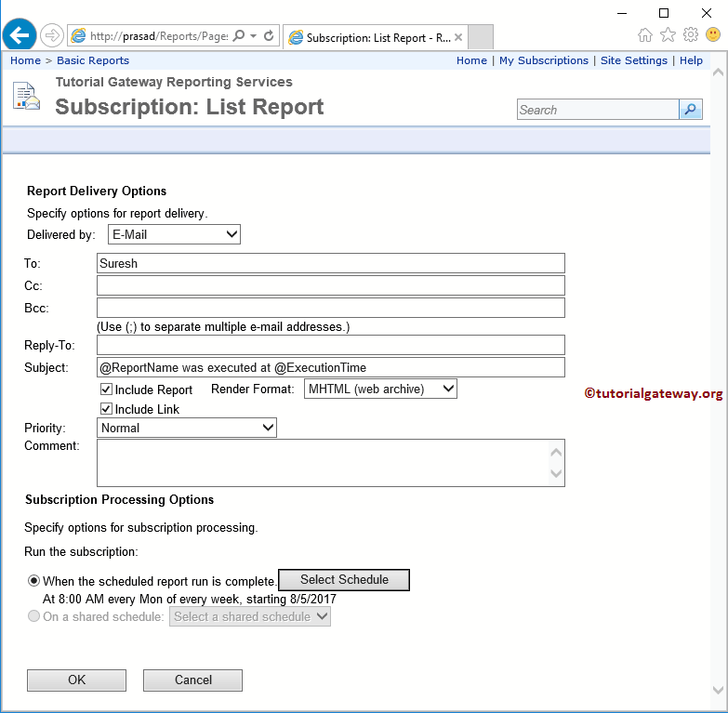728x713 pixels.
Task: Uncheck the Include Link checkbox
Action: click(106, 408)
